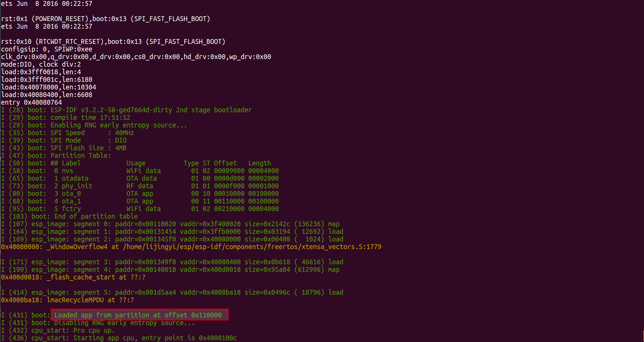Image resolution: width=644 pixels, height=342 pixels.
Task: Open the xtensa_vectors.S file path link
Action: [x=252, y=247]
